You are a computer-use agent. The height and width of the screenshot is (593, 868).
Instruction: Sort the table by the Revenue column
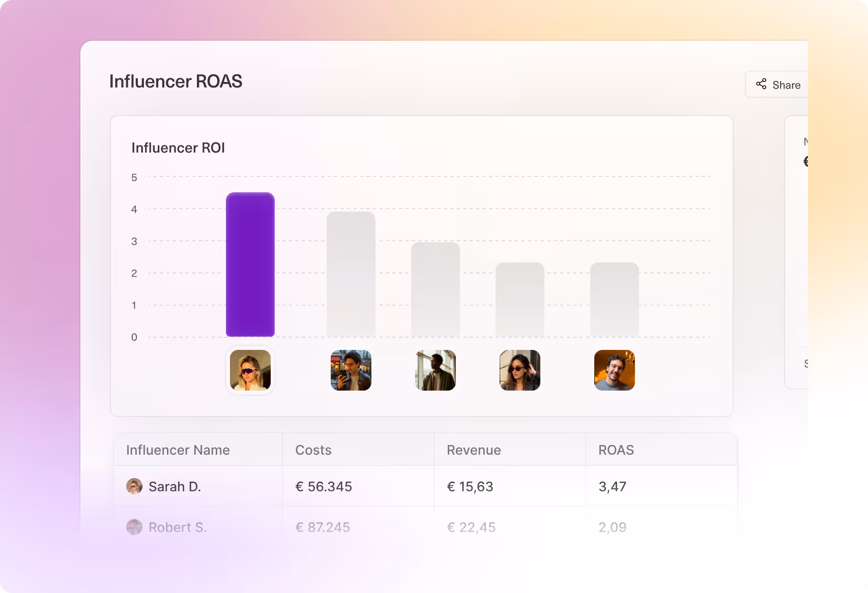(473, 450)
